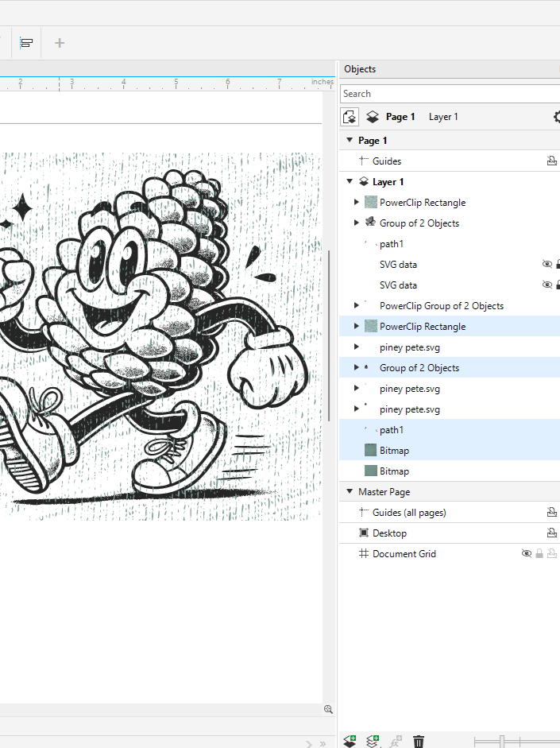Image resolution: width=560 pixels, height=748 pixels.
Task: Click the Objects docker title tab
Action: coord(360,69)
